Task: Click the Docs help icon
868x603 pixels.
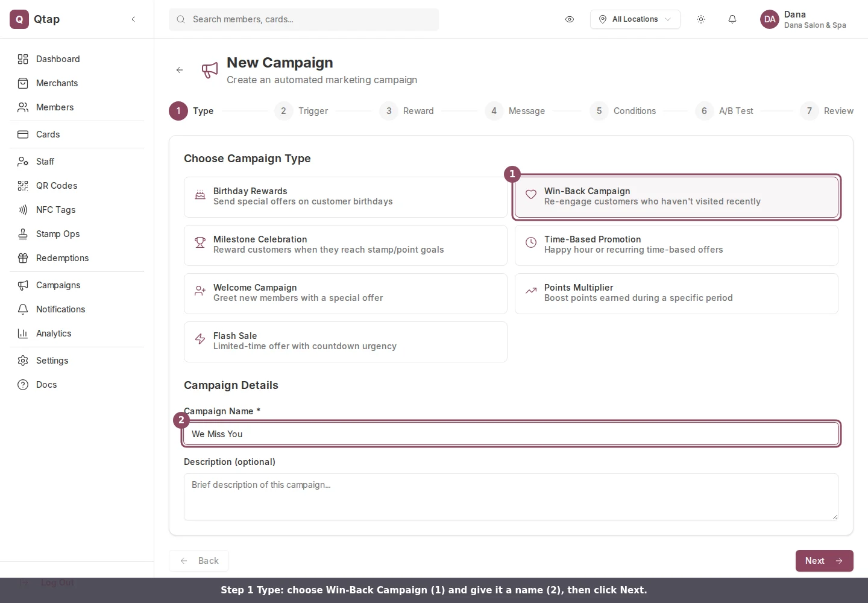Action: point(23,385)
